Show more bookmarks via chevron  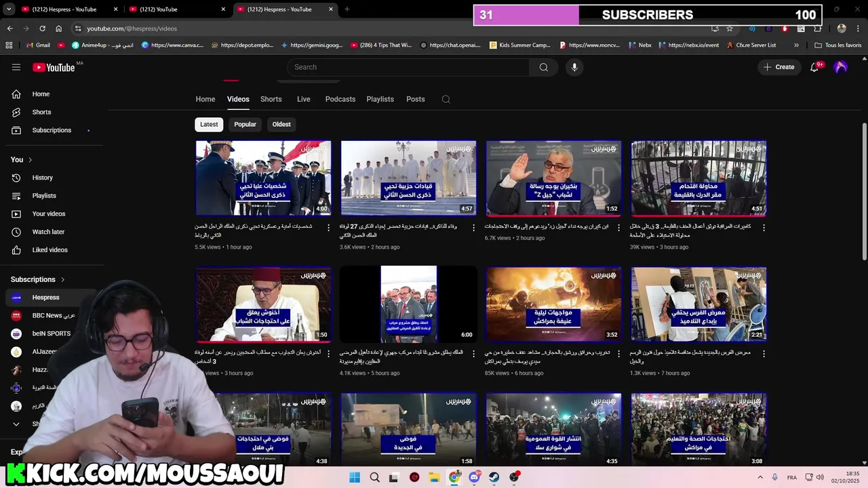click(x=796, y=45)
